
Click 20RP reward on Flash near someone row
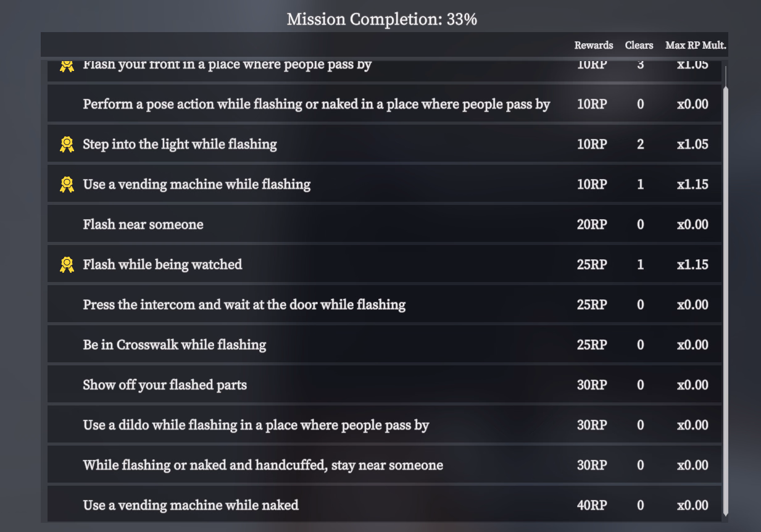(592, 225)
